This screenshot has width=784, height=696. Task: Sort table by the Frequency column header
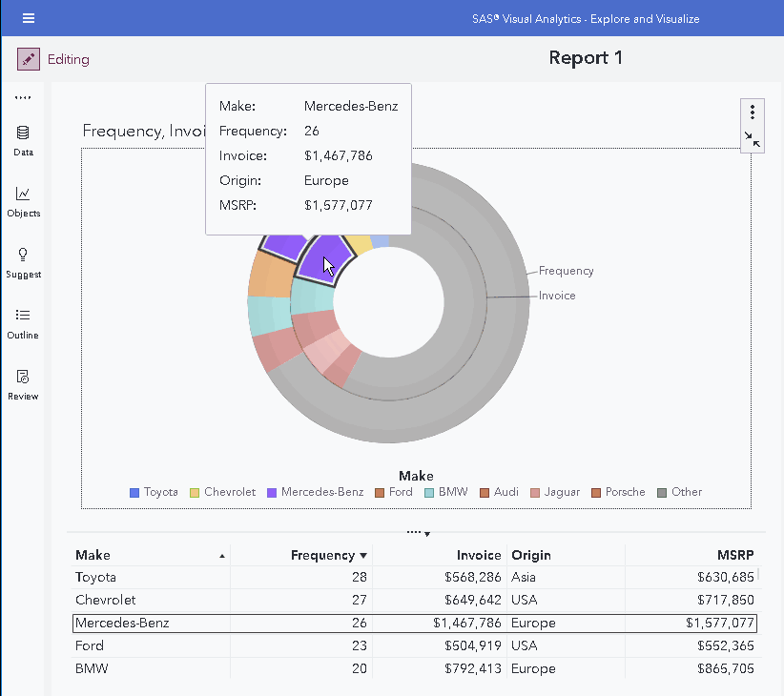click(322, 555)
